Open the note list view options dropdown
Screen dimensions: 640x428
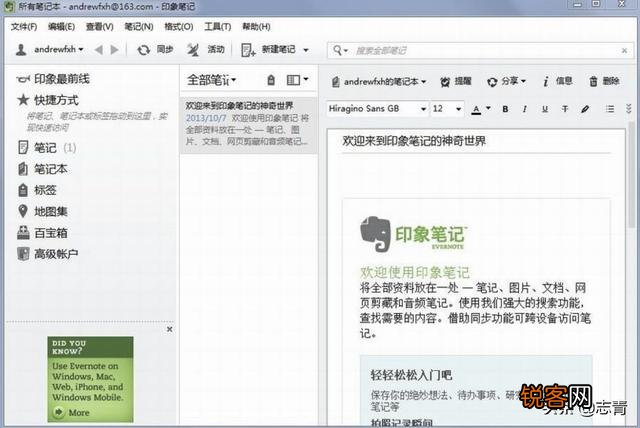pos(297,80)
